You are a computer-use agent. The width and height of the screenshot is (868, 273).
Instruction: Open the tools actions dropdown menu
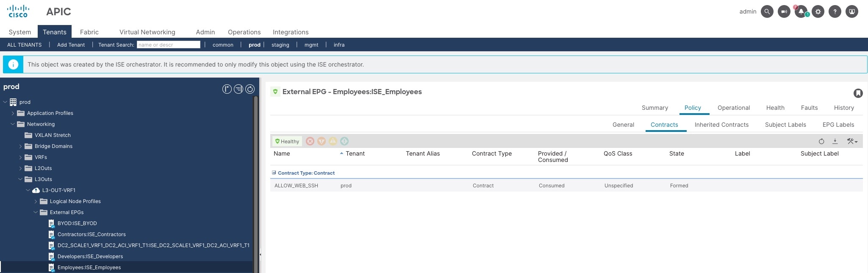[x=852, y=141]
